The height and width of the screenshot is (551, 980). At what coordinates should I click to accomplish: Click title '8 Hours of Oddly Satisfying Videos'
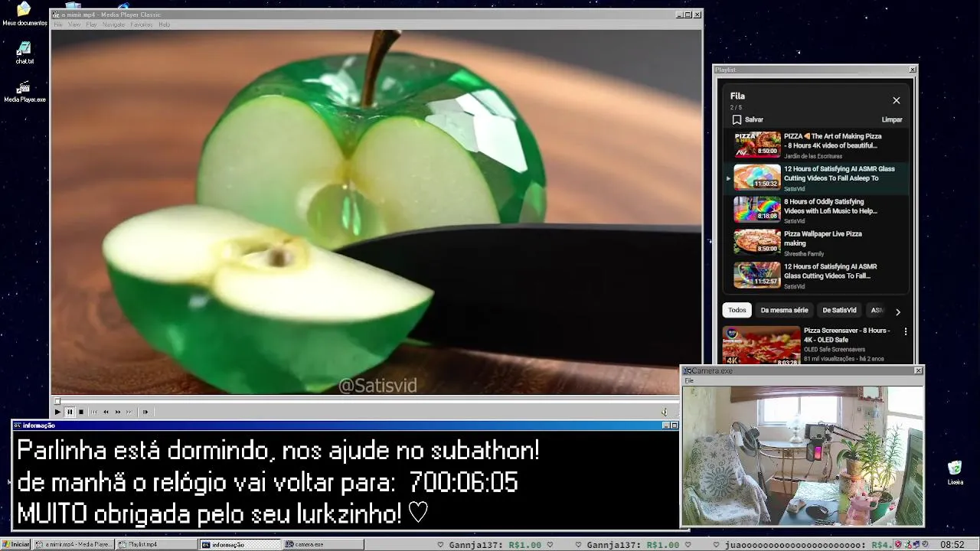pyautogui.click(x=831, y=206)
